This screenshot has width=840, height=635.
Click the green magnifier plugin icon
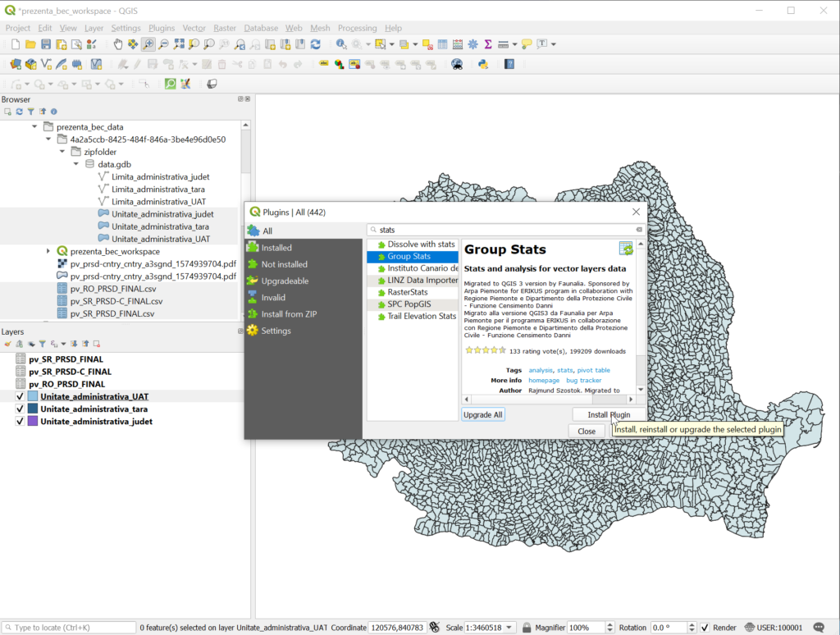click(x=171, y=85)
